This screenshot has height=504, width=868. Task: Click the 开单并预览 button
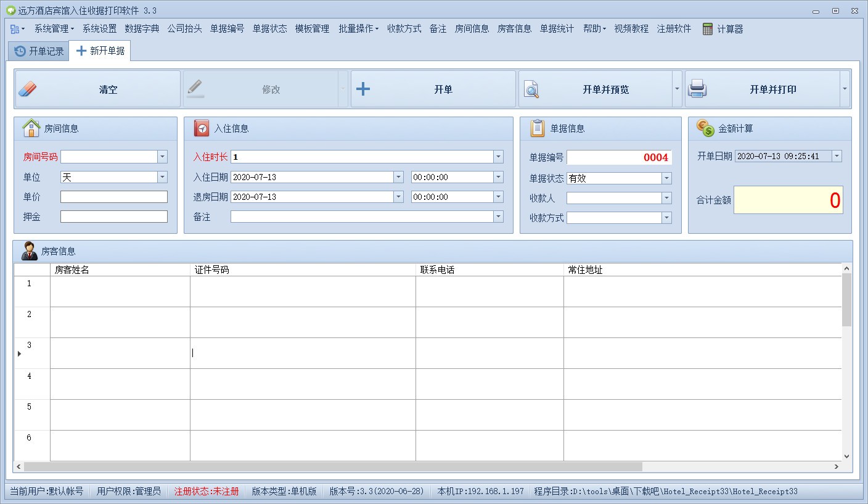[x=595, y=89]
